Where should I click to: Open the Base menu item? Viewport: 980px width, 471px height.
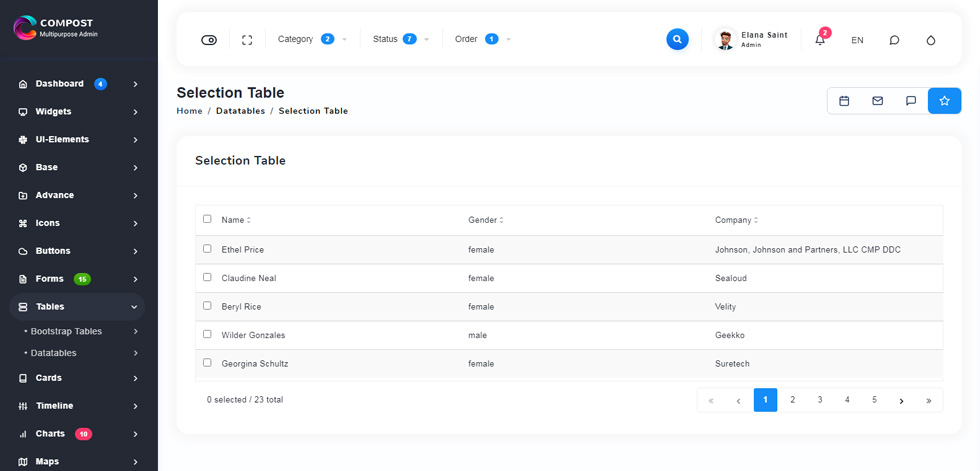pos(78,167)
